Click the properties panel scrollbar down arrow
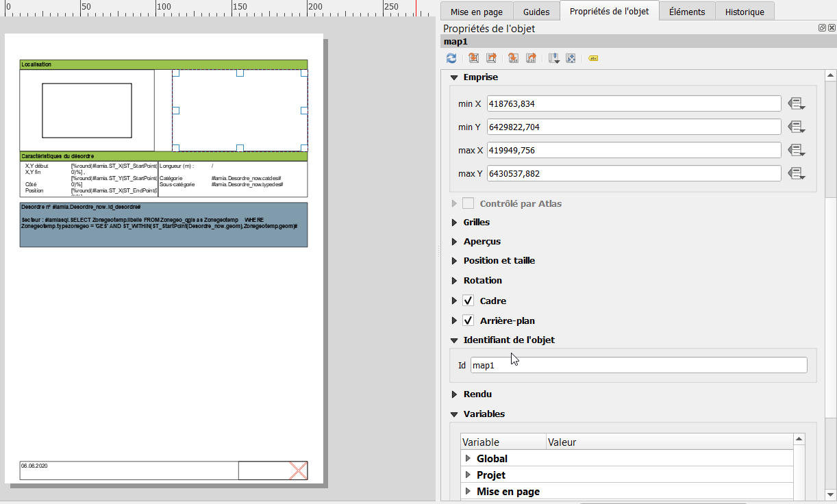The image size is (837, 504). tap(831, 494)
